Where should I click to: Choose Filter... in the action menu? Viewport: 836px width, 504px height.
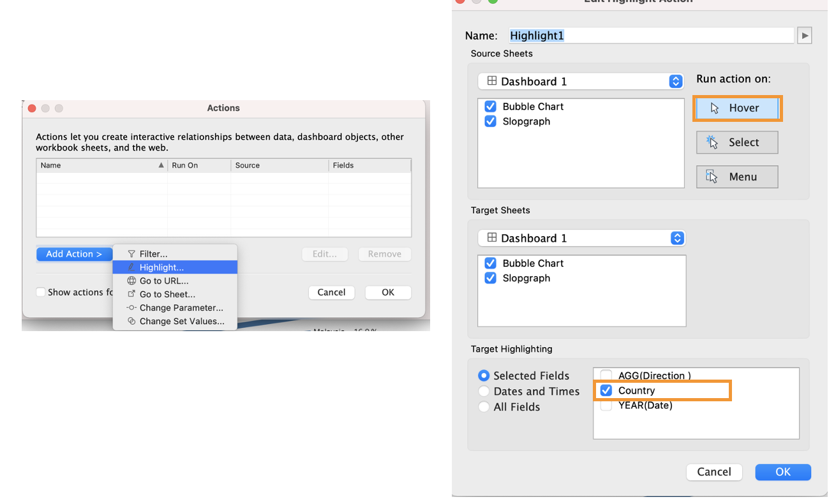[153, 254]
